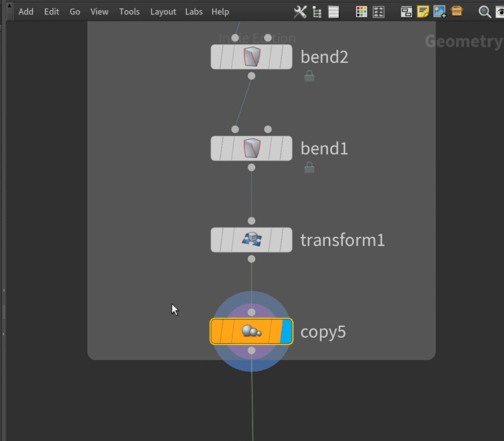Toggle the lock flag on copy5
The height and width of the screenshot is (441, 504).
[227, 331]
